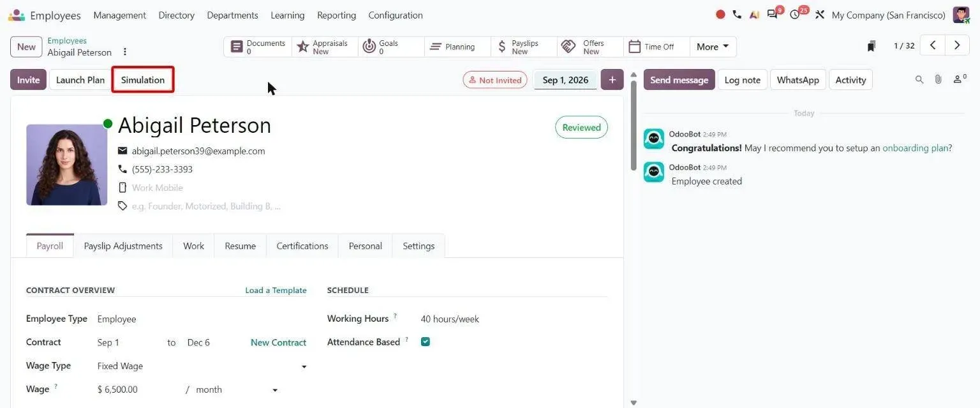The image size is (980, 408).
Task: Click the plus button next to Sep 1, 2026
Action: click(x=612, y=80)
